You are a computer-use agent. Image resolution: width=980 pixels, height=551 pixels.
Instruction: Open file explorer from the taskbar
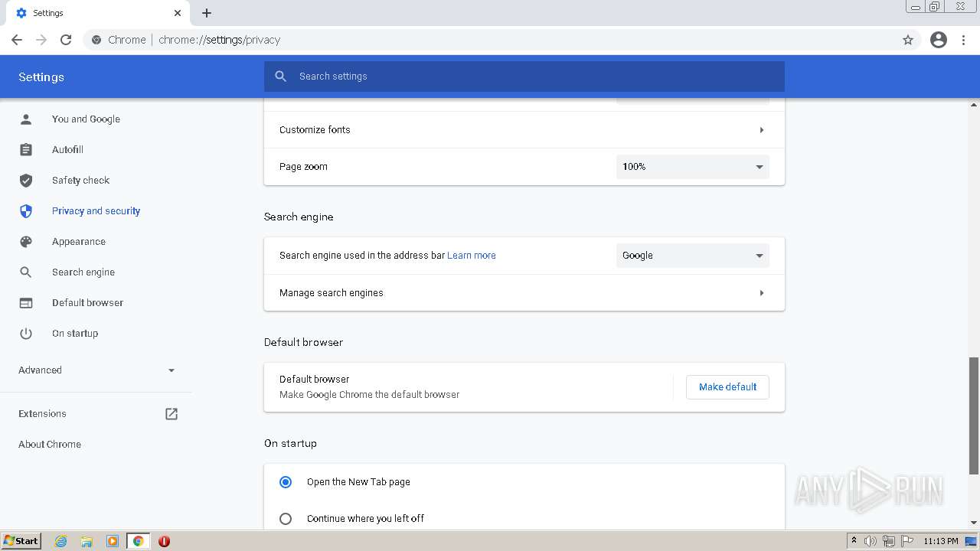pyautogui.click(x=87, y=541)
